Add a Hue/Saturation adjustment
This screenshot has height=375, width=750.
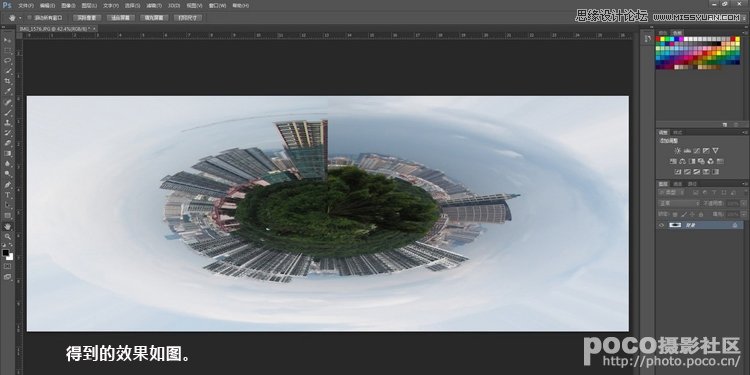click(x=673, y=161)
